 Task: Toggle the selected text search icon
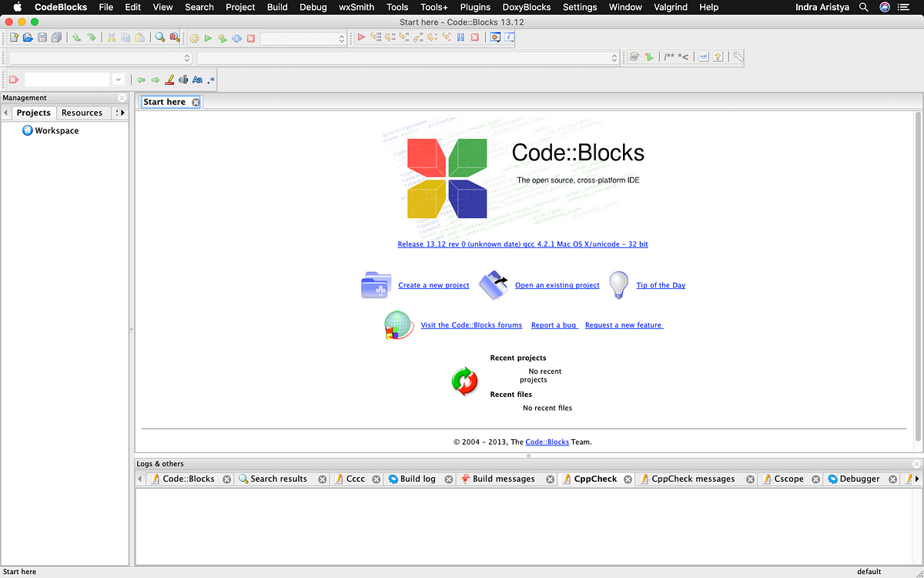183,79
